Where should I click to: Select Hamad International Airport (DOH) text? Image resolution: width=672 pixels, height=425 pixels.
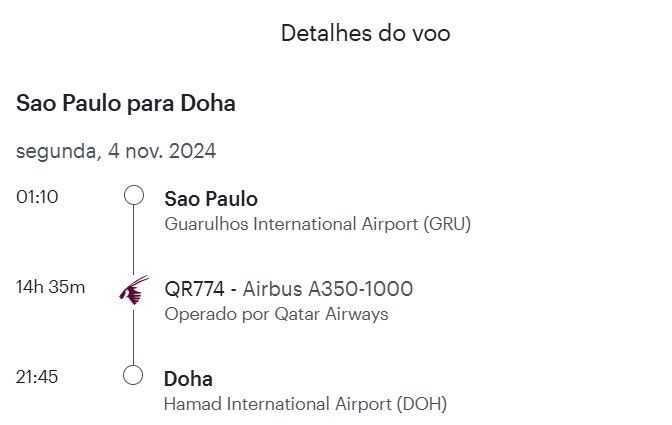click(305, 404)
